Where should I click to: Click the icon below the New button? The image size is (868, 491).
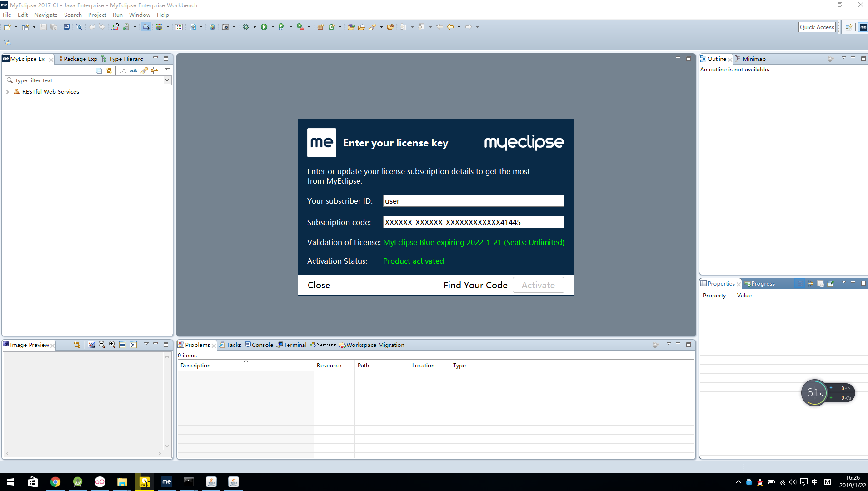point(8,43)
